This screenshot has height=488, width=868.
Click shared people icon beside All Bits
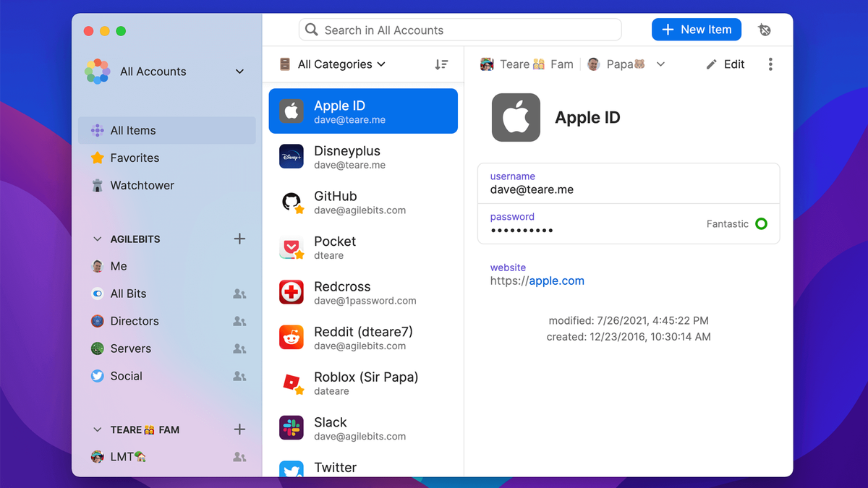click(239, 294)
